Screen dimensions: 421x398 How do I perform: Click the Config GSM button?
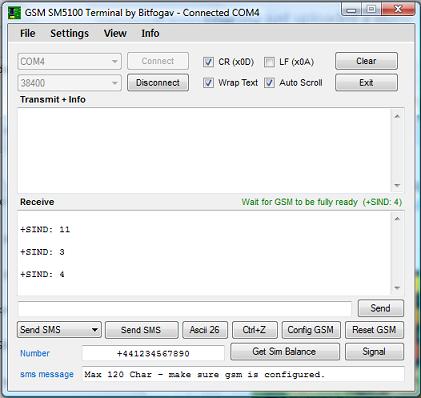[311, 330]
